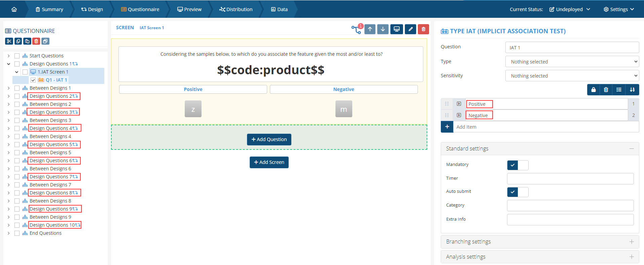Open the Preview tab
This screenshot has width=644, height=265.
(x=189, y=9)
